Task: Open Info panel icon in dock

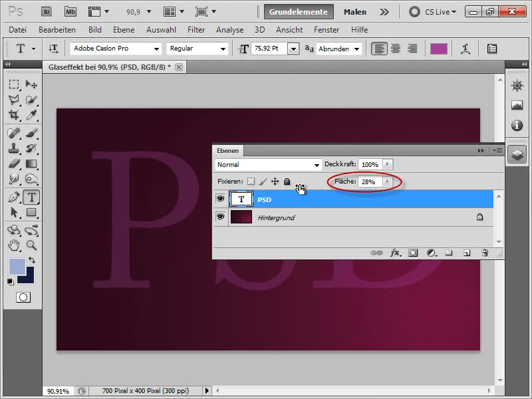Action: coord(517,125)
